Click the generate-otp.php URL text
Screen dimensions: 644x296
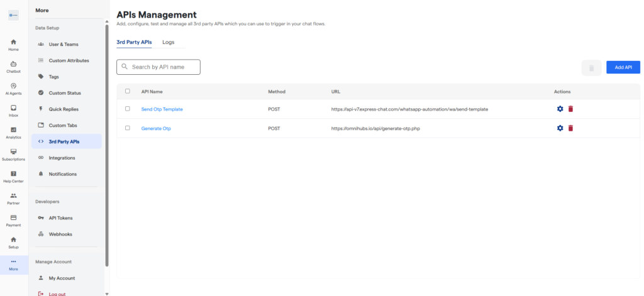coord(375,128)
